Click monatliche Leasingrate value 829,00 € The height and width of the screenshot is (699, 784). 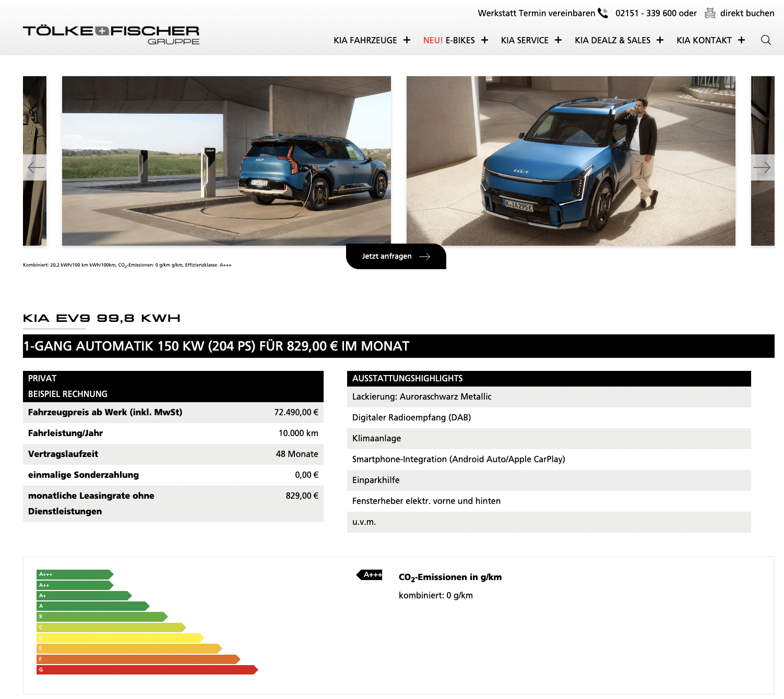point(302,496)
